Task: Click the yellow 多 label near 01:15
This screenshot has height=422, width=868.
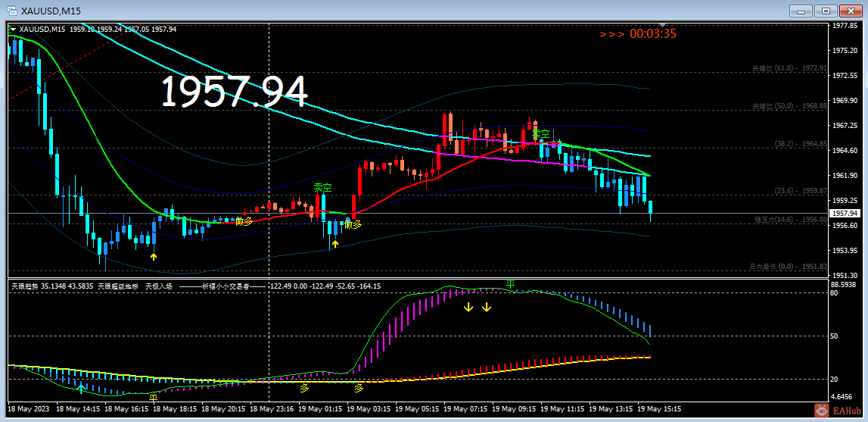Action: tap(304, 388)
